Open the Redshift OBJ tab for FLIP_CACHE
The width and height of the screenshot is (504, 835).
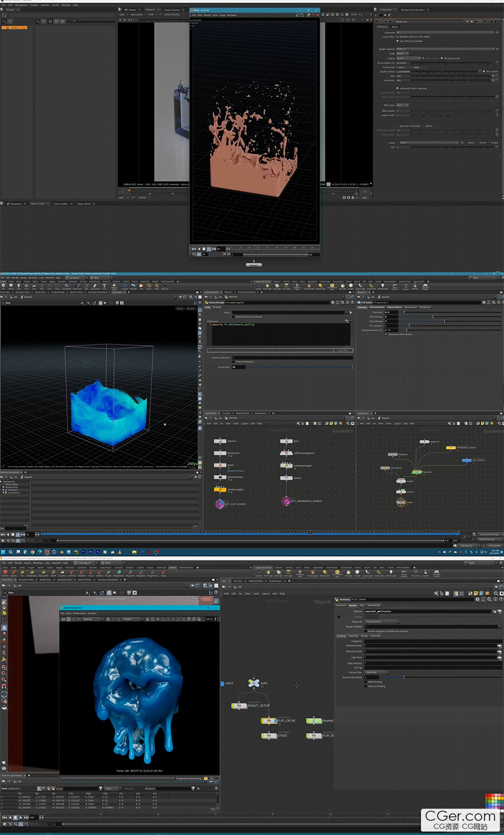click(373, 605)
